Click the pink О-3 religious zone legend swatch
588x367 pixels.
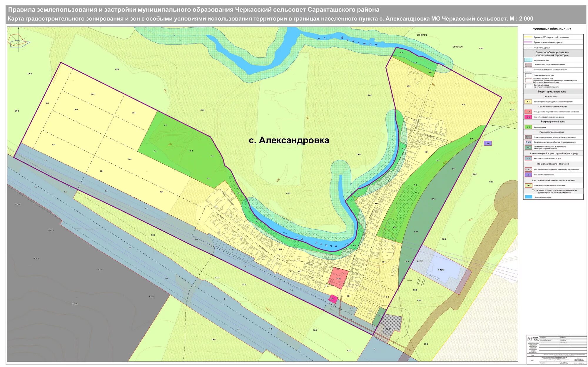click(x=528, y=117)
